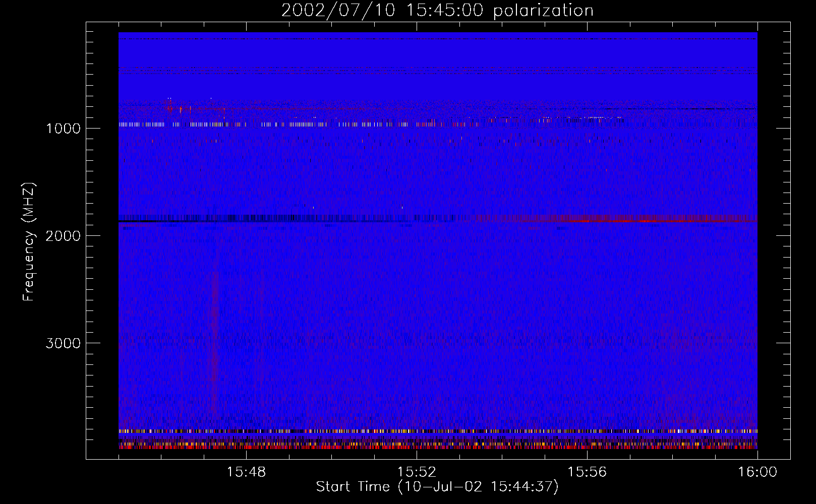
Task: Select the 1000 frequency axis label
Action: (63, 129)
